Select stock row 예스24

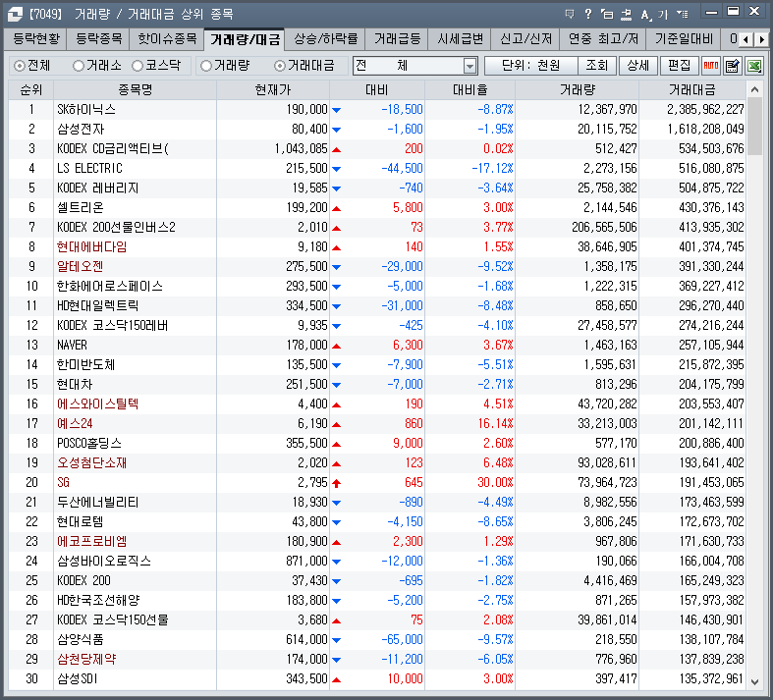tap(376, 424)
